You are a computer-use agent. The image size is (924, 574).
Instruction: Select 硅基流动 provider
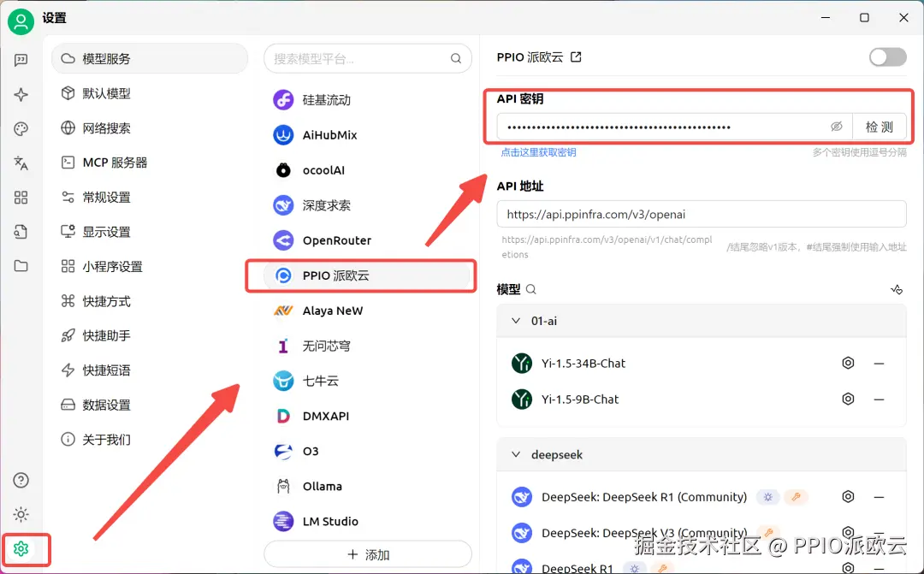368,100
